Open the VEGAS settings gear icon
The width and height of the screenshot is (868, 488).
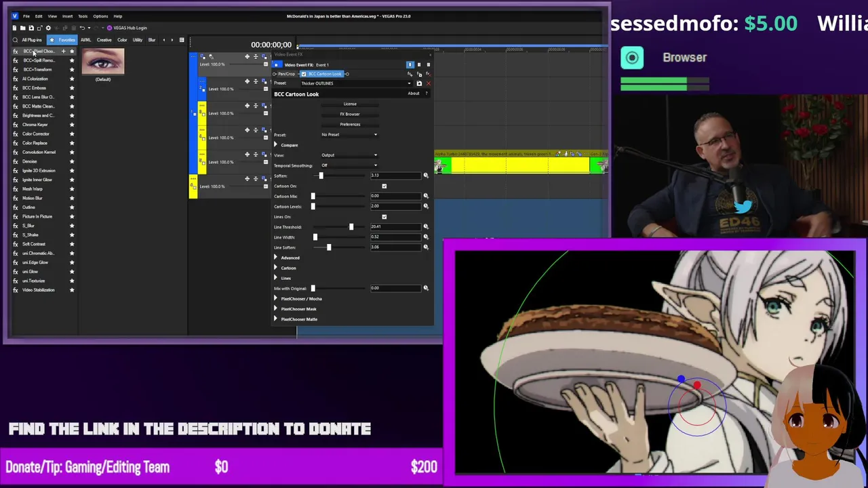[x=48, y=28]
